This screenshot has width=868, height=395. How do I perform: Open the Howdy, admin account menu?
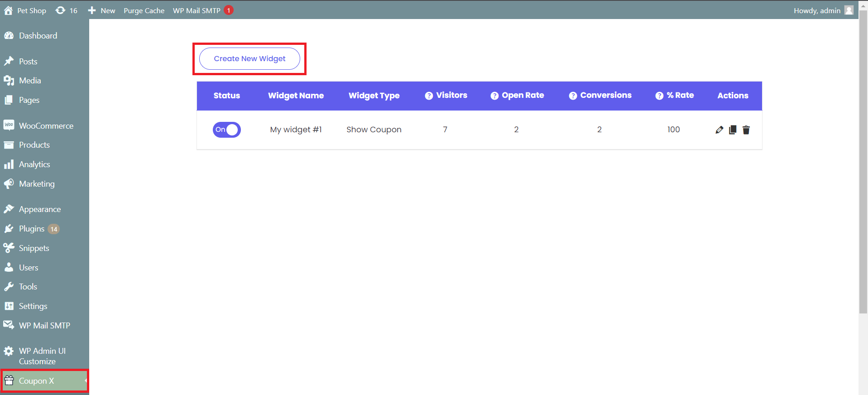pyautogui.click(x=823, y=10)
